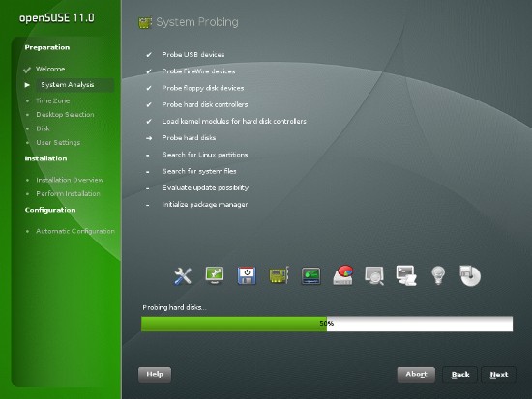Screen dimensions: 532x399
Task: Click the crossed wrench and screwdriver icon
Action: click(183, 276)
